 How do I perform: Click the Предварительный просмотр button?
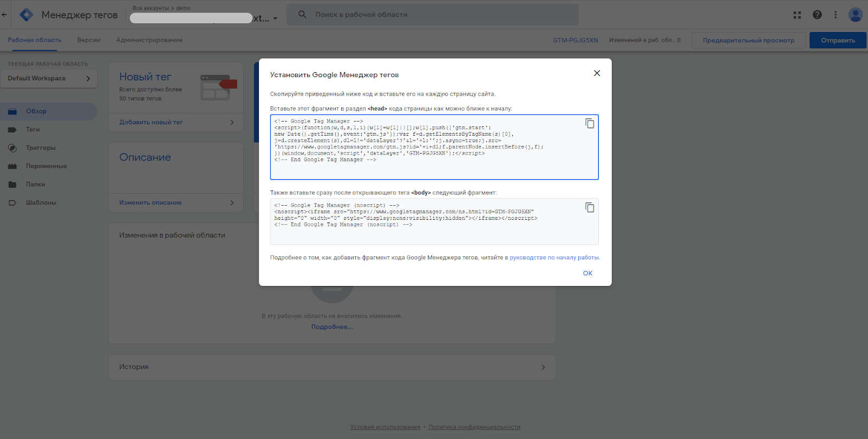coord(749,40)
